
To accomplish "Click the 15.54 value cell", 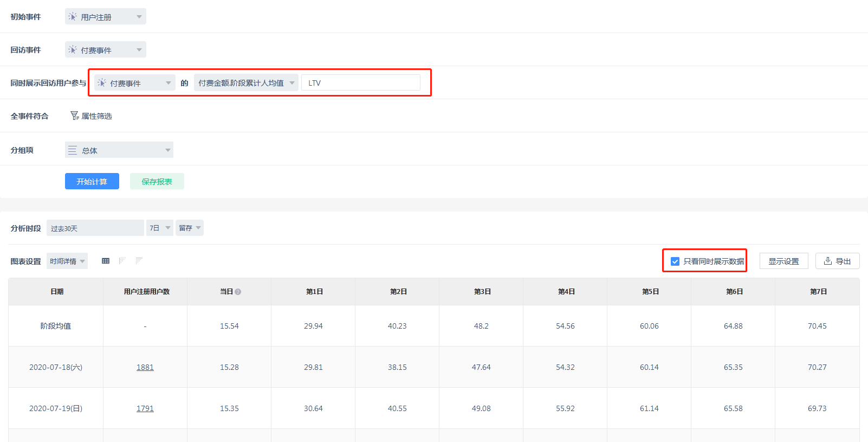I will [230, 326].
